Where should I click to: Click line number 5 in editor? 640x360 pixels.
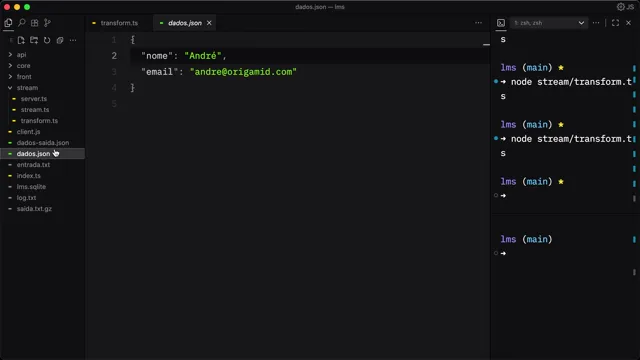click(114, 104)
